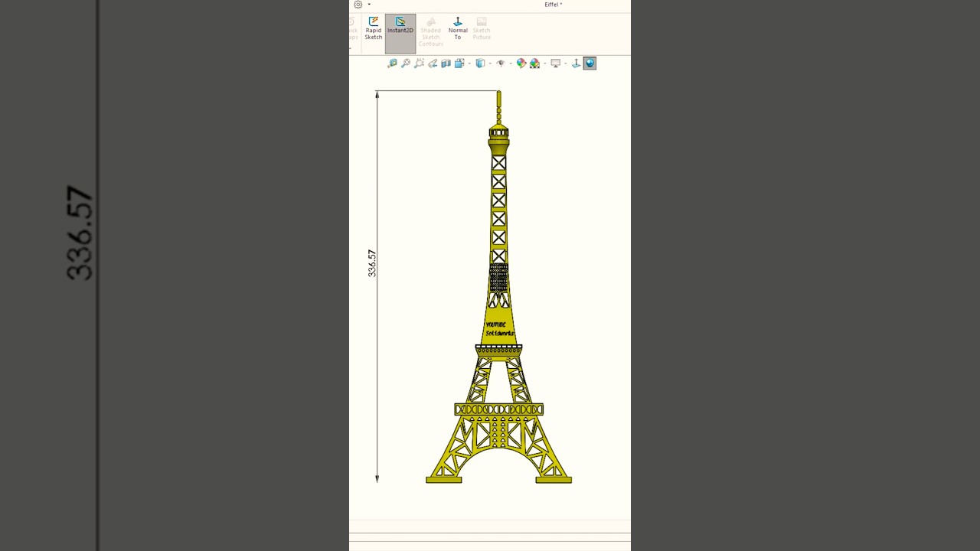This screenshot has width=980, height=551.
Task: Open the View Settings monitor icon
Action: [x=556, y=64]
